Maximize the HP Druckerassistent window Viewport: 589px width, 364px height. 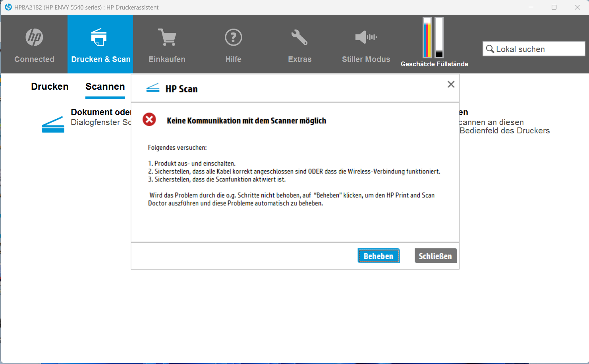point(554,7)
